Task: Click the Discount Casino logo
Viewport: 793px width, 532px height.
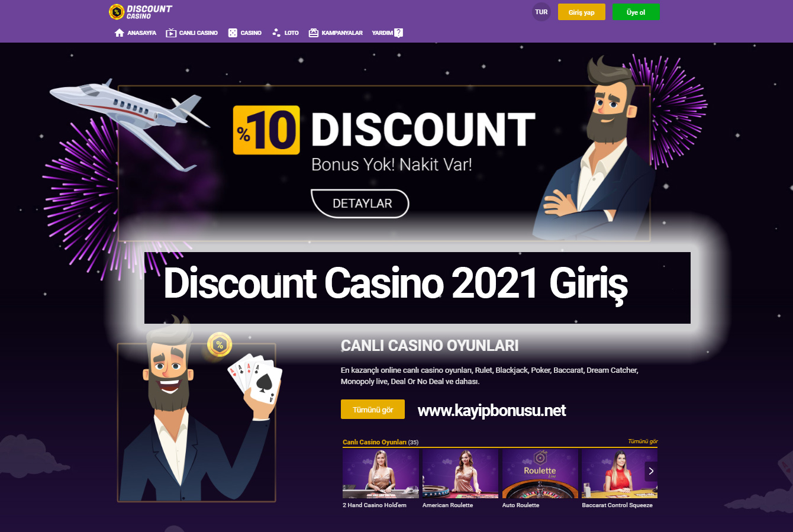Action: tap(141, 12)
